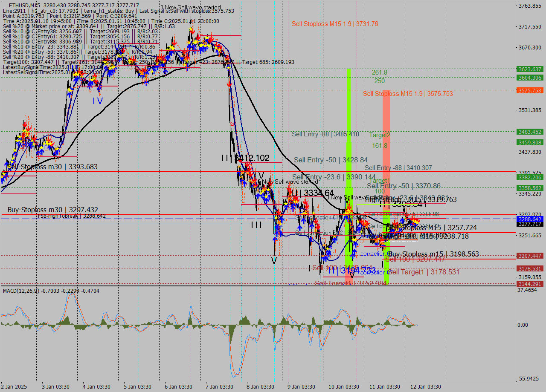Click the bright green vertical bar on chart
This screenshot has width=546, height=392.
coord(349,170)
